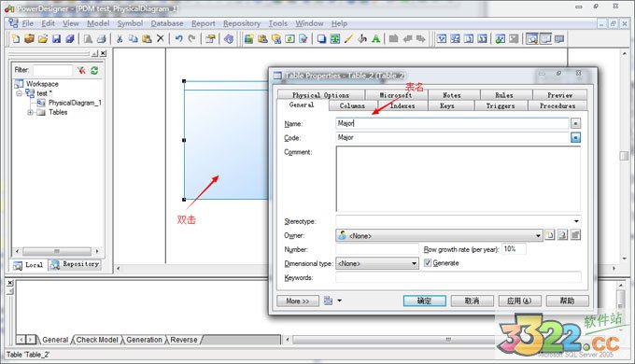
Task: Click the green letter A text icon
Action: point(375,39)
